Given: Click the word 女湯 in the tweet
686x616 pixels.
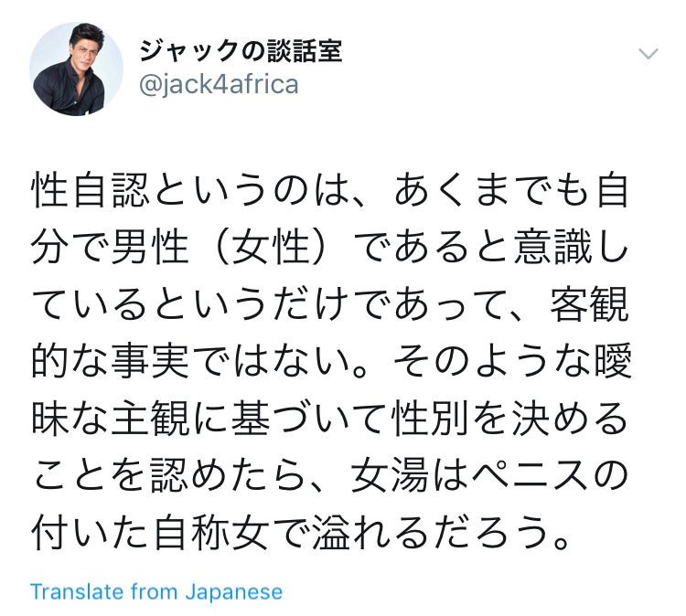Looking at the screenshot, I should point(391,475).
